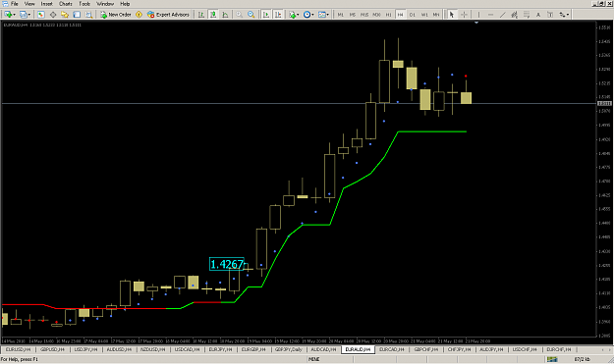Toggle chart auto scroll
Screen dimensions: 614x364
tap(266, 15)
